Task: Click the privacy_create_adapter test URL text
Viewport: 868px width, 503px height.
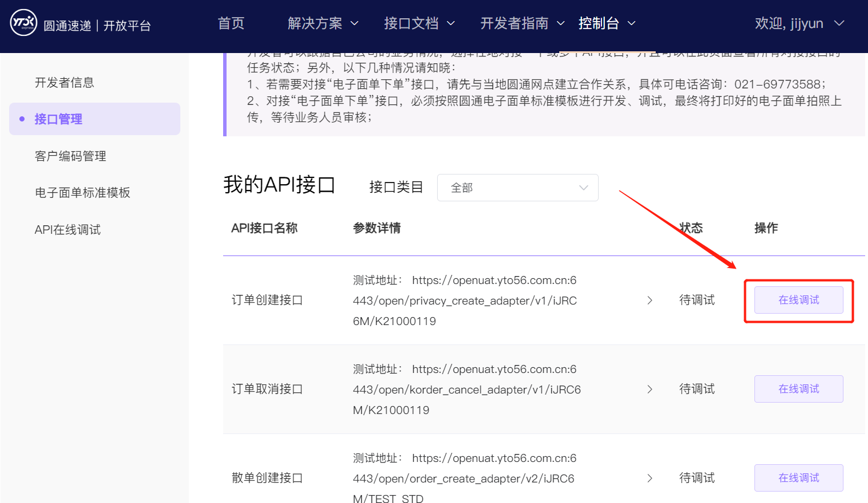Action: pos(465,301)
